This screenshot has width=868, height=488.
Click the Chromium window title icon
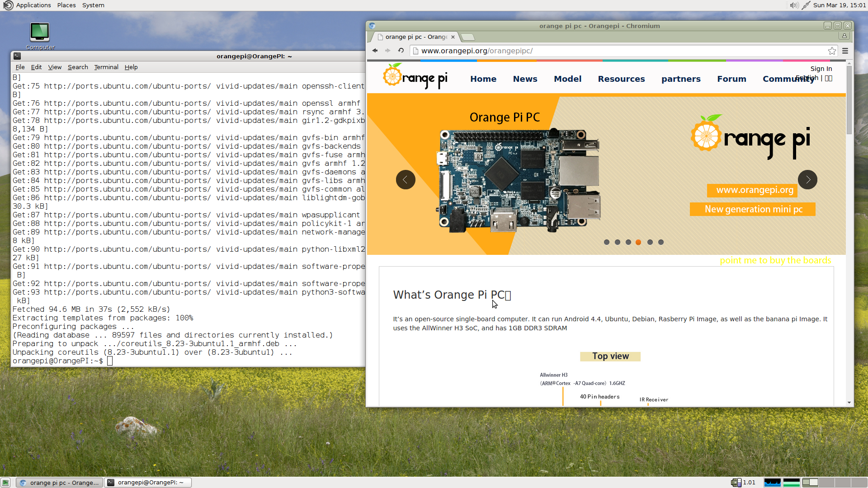pos(372,26)
